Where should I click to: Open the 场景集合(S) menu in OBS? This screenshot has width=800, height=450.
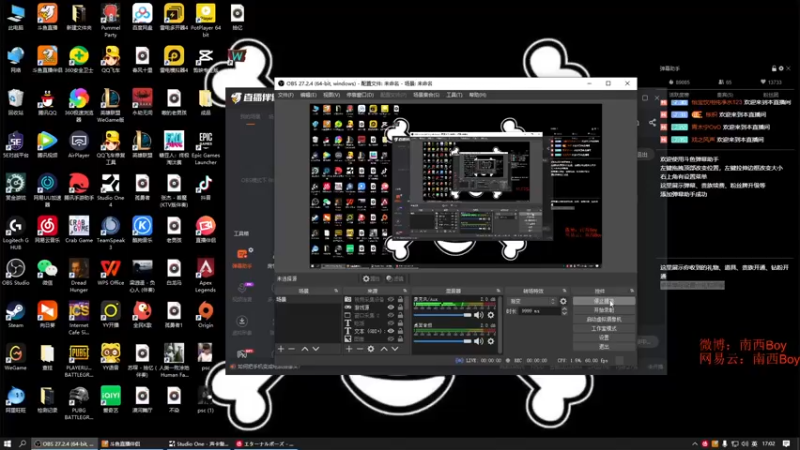tap(426, 95)
